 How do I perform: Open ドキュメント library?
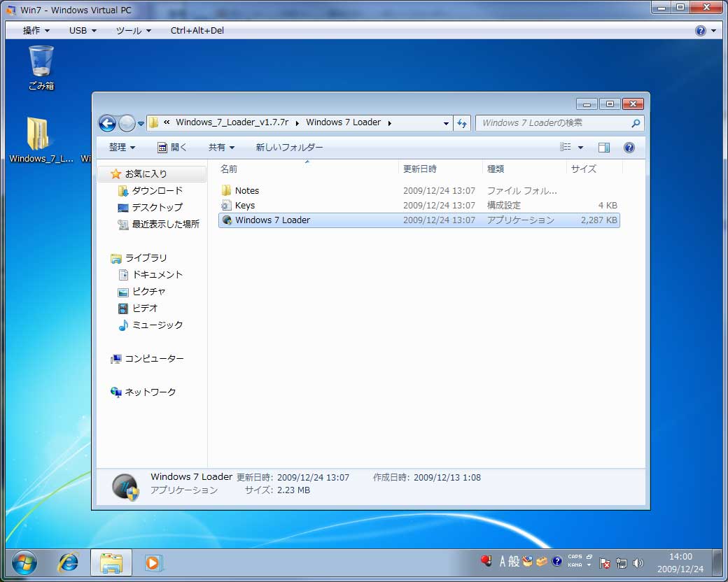tap(150, 275)
